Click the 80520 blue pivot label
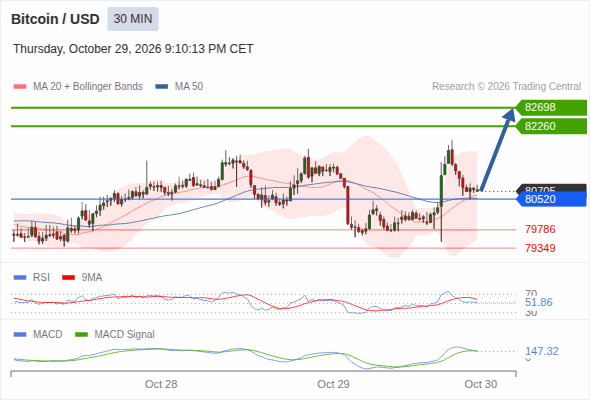590x400 pixels. 551,199
